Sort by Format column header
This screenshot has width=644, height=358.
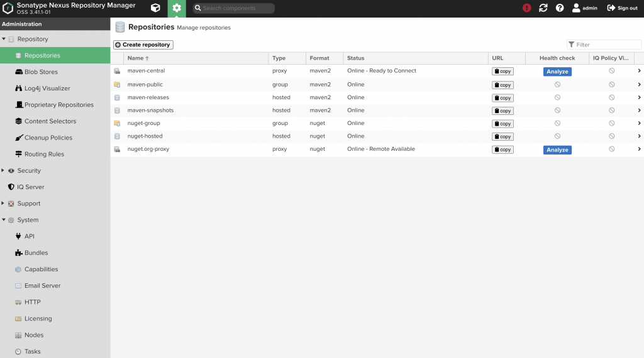pyautogui.click(x=325, y=58)
